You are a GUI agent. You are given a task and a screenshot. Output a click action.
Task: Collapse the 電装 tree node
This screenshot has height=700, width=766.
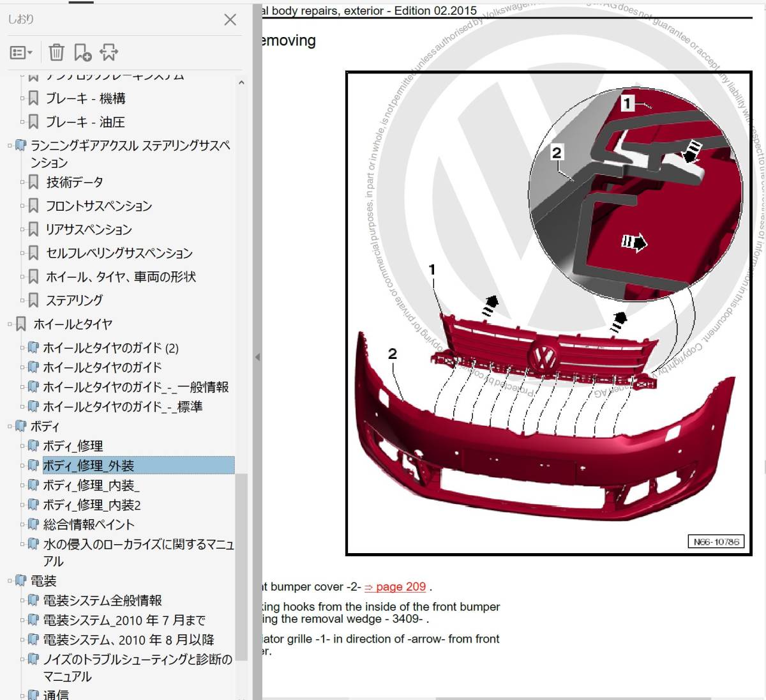click(10, 581)
